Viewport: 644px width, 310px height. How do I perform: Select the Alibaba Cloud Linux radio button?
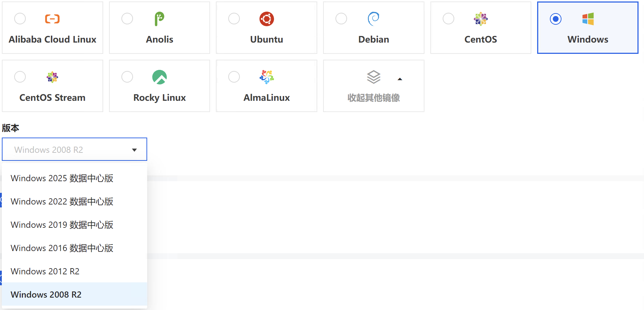20,19
